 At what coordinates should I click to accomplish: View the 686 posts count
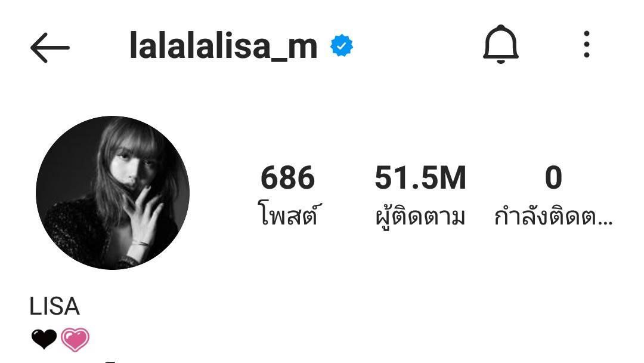point(287,177)
